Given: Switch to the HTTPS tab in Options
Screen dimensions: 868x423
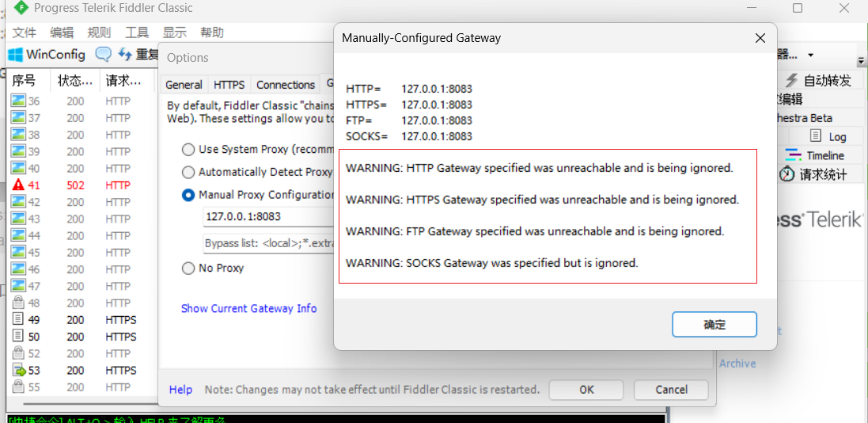Looking at the screenshot, I should [229, 85].
